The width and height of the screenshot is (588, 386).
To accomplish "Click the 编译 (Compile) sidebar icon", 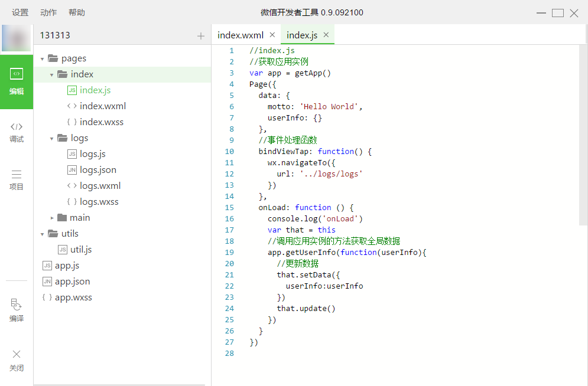I will (x=17, y=310).
